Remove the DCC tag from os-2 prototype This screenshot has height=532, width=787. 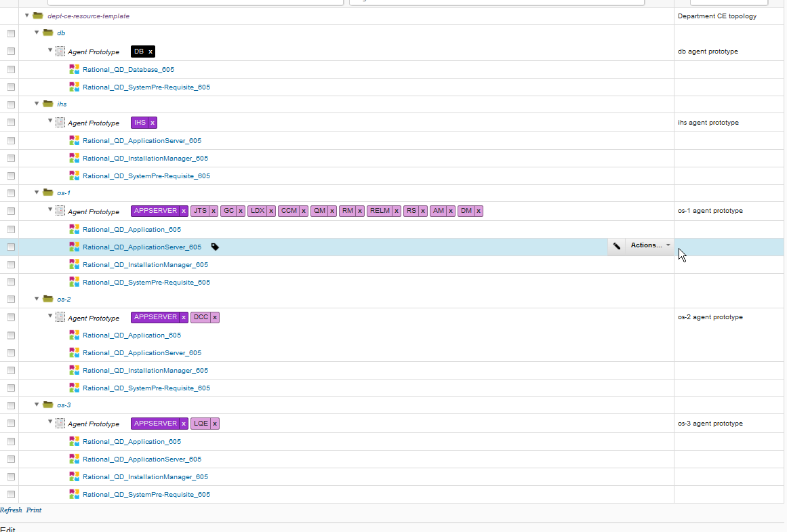215,318
